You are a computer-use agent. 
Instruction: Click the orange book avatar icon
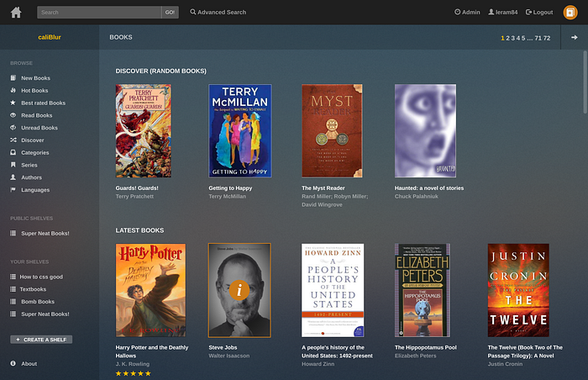click(570, 13)
